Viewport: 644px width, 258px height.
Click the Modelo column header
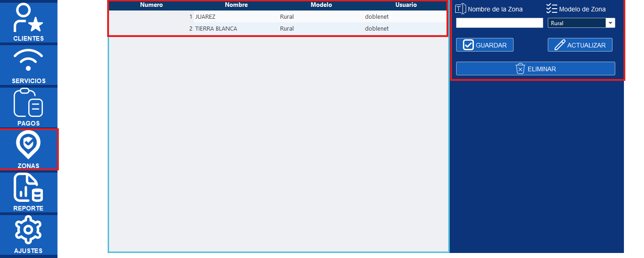click(321, 5)
